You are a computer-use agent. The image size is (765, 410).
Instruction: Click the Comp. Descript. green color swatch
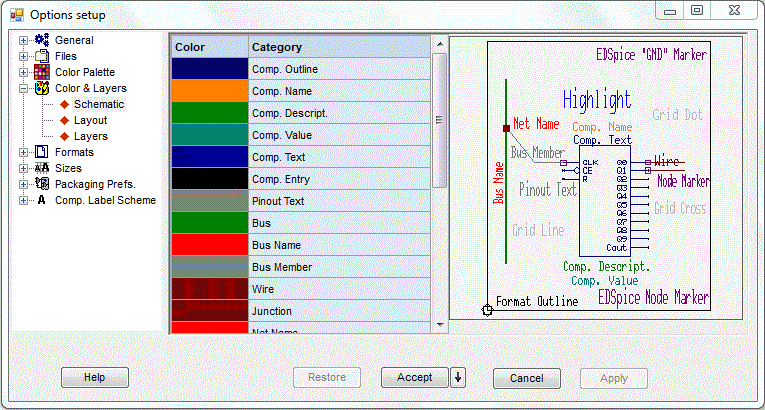(x=210, y=113)
